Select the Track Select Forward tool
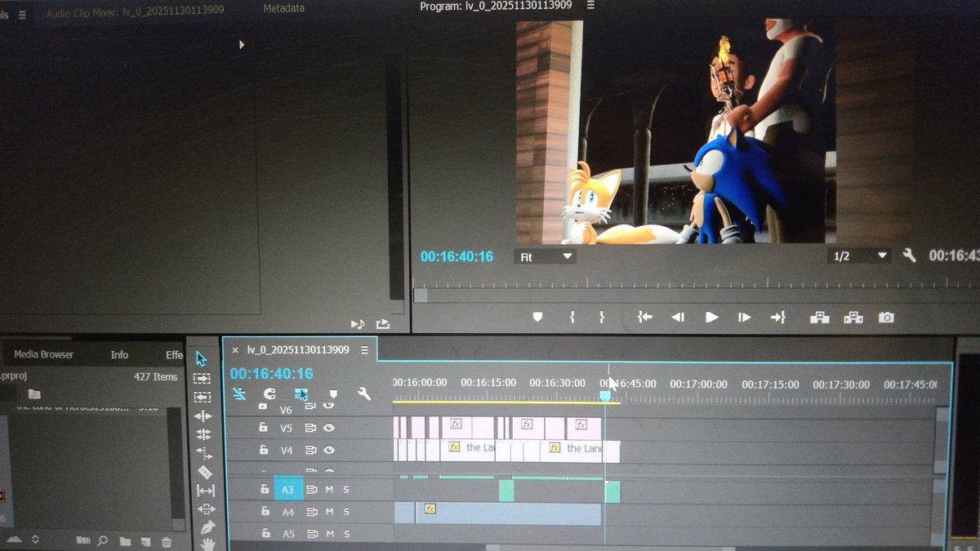The image size is (980, 551). [x=202, y=379]
